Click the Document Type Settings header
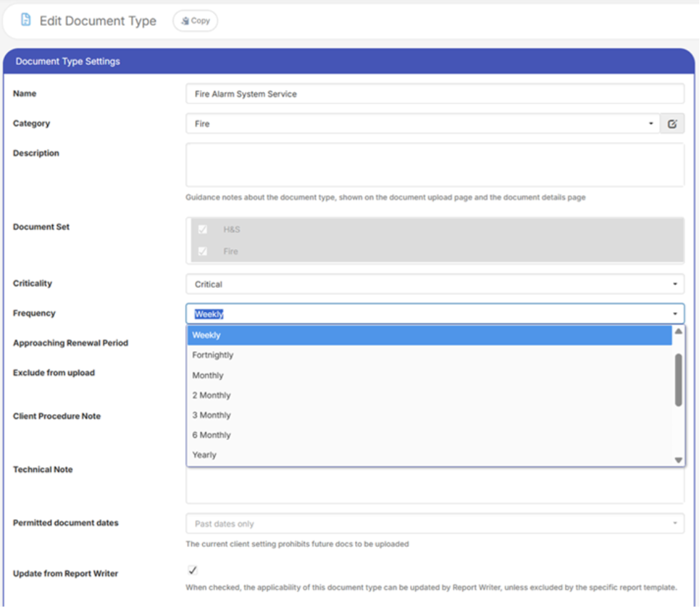 [349, 61]
